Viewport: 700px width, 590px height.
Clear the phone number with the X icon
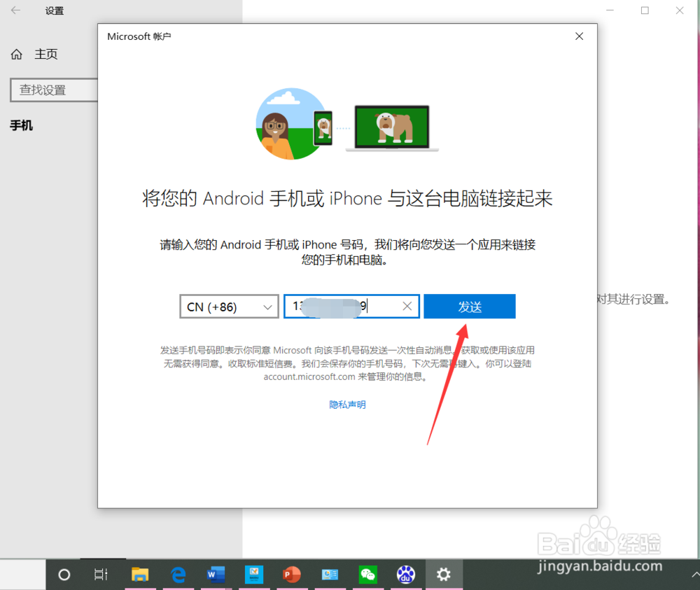tap(407, 306)
